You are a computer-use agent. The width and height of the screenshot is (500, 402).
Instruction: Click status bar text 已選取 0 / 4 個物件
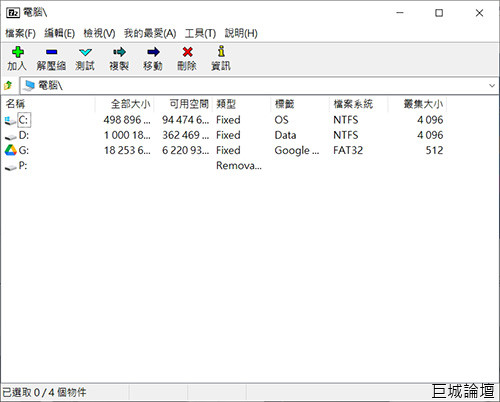point(44,392)
